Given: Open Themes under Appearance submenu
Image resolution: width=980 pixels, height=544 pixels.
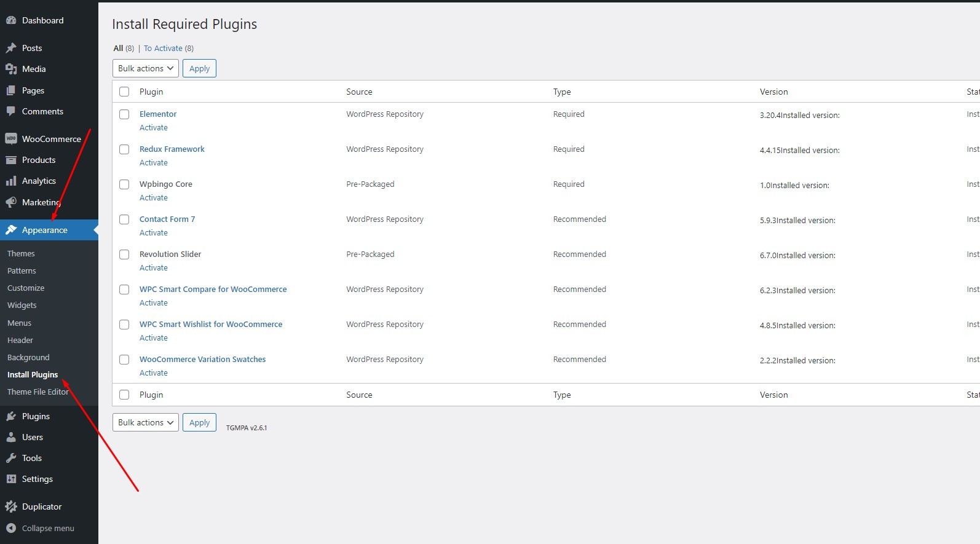Looking at the screenshot, I should click(21, 253).
